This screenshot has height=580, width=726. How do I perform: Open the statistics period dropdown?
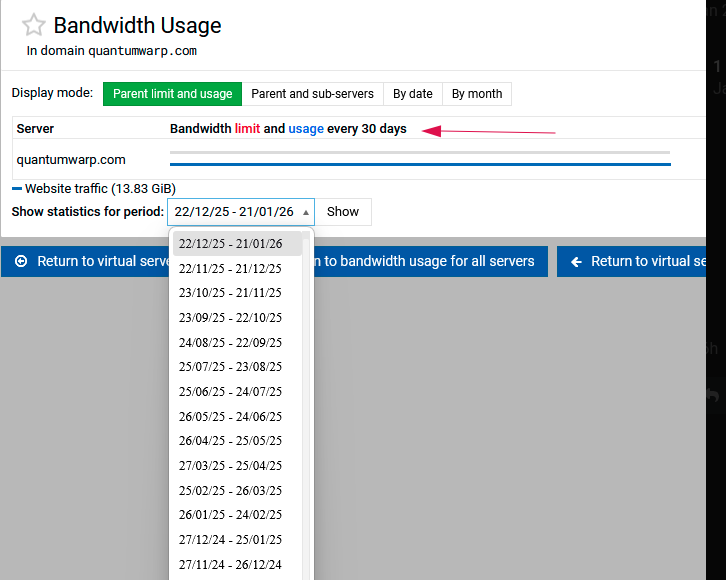[x=240, y=212]
